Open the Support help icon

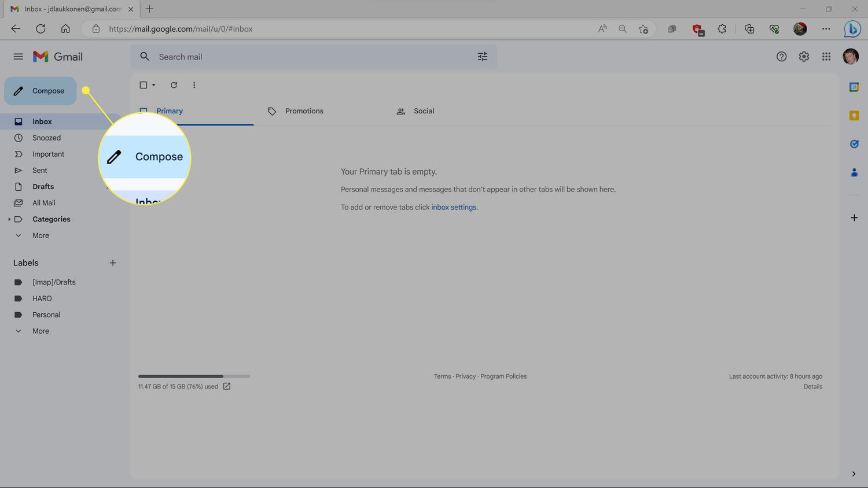(781, 57)
